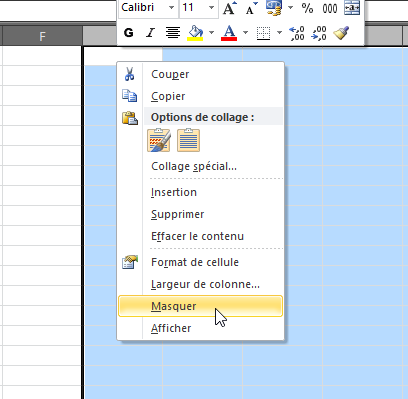Toggle italic formatting in mini toolbar
The width and height of the screenshot is (408, 399).
pyautogui.click(x=151, y=33)
